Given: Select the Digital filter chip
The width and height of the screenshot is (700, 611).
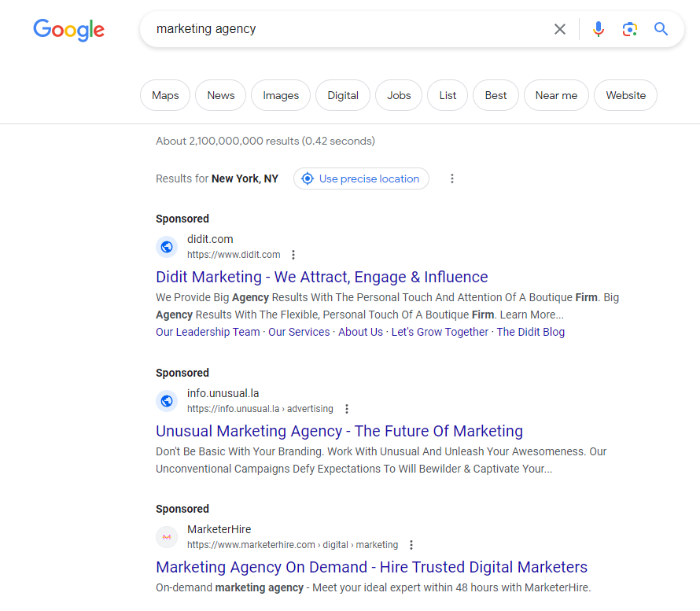Looking at the screenshot, I should [x=342, y=94].
